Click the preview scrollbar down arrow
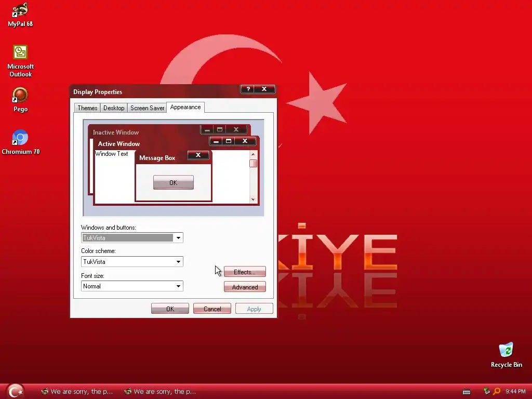 [253, 199]
